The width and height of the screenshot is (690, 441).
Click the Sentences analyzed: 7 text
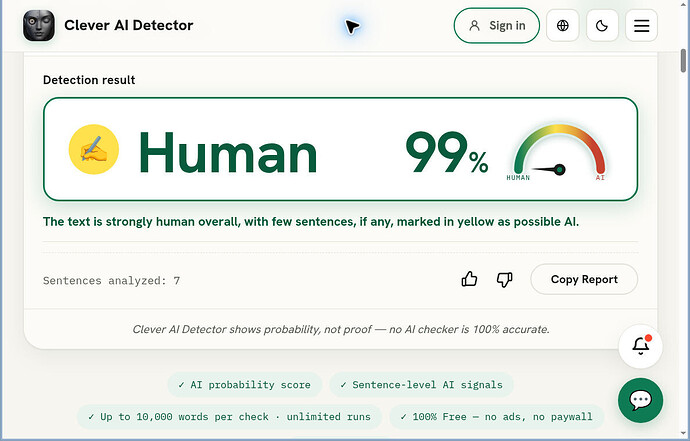111,280
